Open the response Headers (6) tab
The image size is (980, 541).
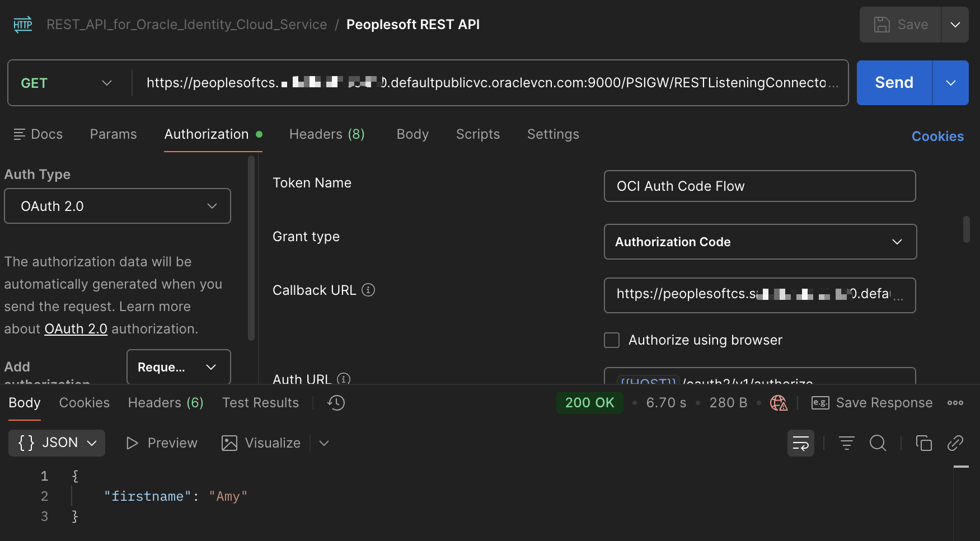click(x=166, y=403)
